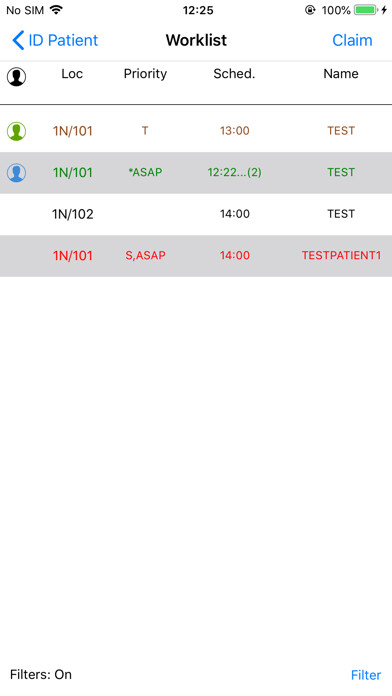Tap the back chevron next to ID Patient

point(18,40)
